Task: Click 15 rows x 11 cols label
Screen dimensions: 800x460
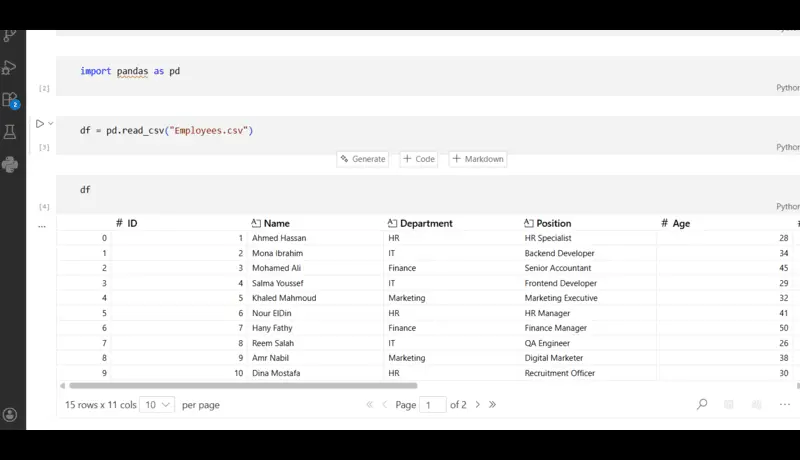Action: pos(101,405)
